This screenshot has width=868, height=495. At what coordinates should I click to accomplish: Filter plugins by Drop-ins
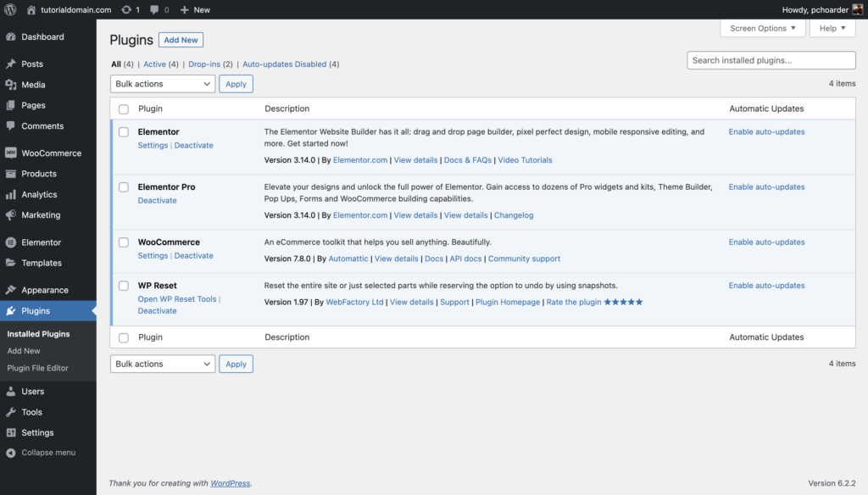click(x=204, y=64)
